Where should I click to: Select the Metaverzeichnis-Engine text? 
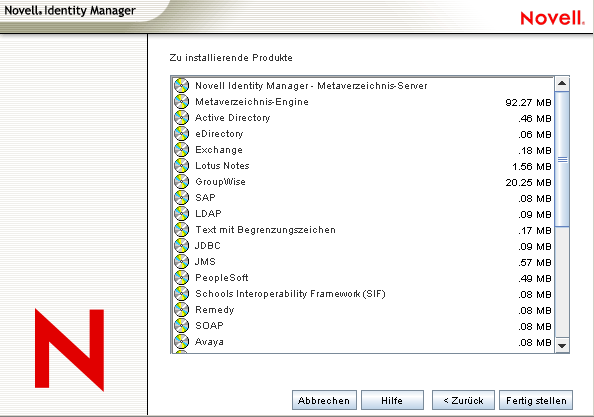[252, 102]
